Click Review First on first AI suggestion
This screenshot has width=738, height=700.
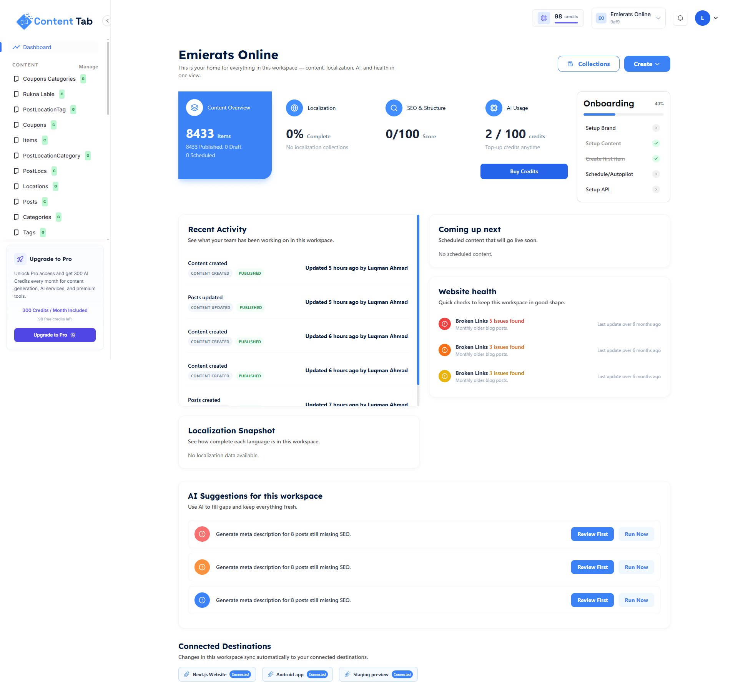point(592,534)
